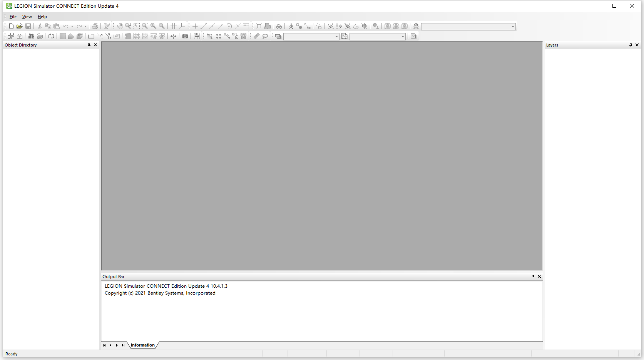Image resolution: width=644 pixels, height=360 pixels.
Task: Click the Save floppy disk icon
Action: click(28, 26)
